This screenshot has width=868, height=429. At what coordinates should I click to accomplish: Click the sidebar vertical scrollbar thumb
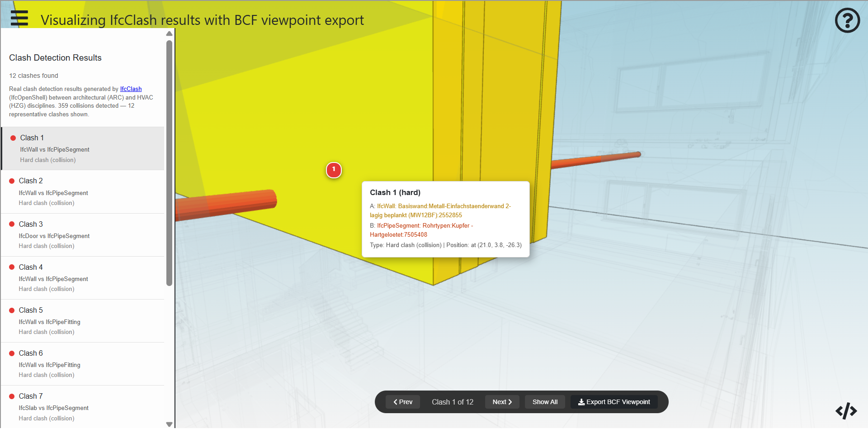(x=169, y=163)
